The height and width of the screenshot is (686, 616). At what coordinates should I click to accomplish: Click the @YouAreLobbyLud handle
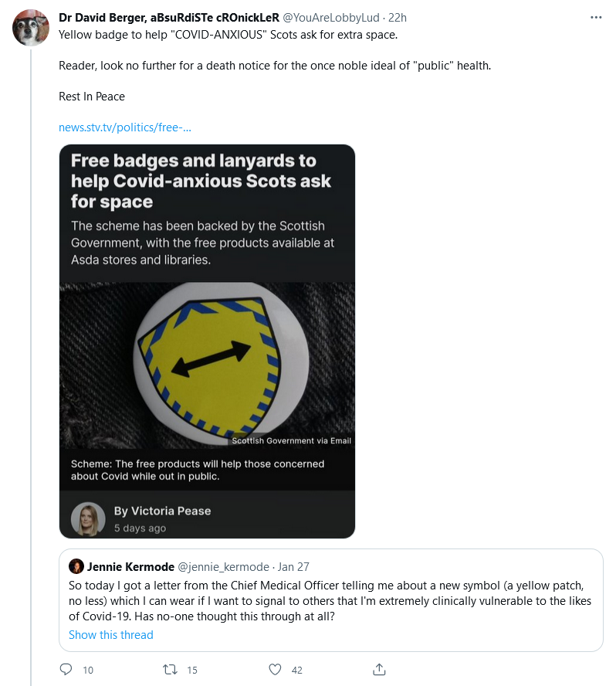click(333, 17)
